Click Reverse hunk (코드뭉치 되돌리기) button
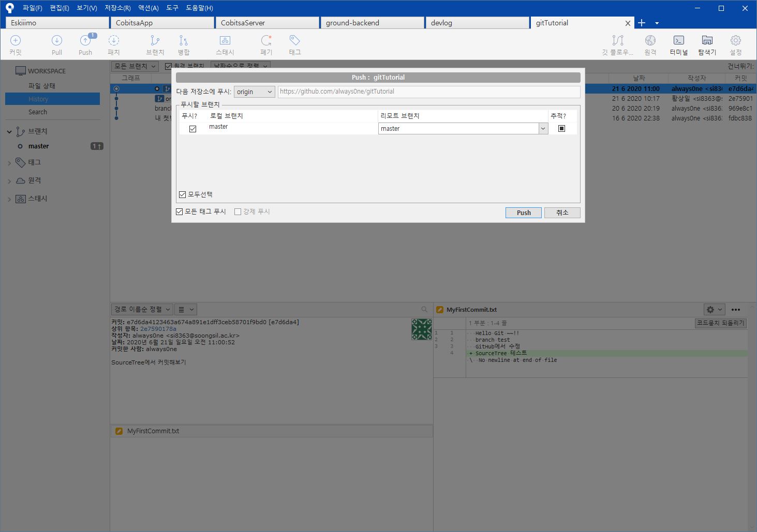The image size is (757, 532). click(720, 323)
